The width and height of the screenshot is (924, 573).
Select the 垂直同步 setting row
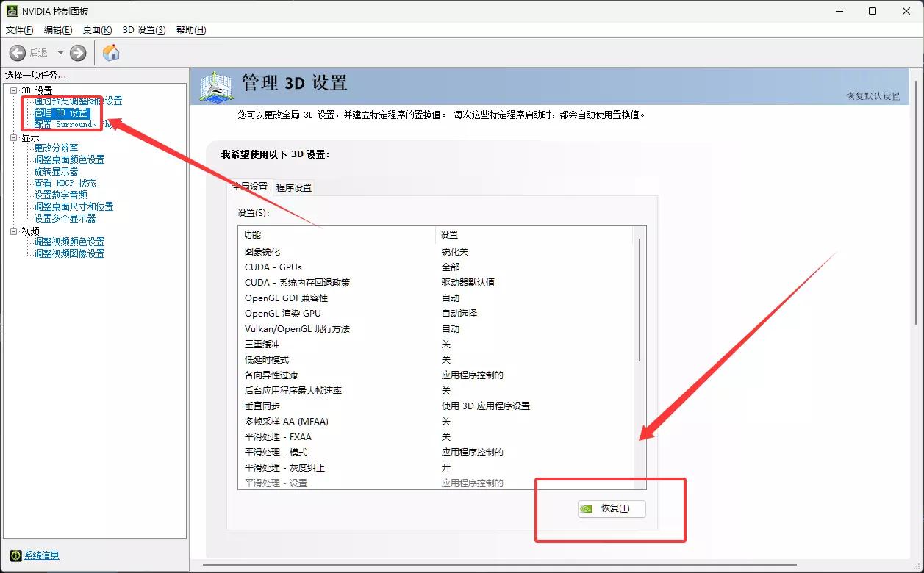435,406
